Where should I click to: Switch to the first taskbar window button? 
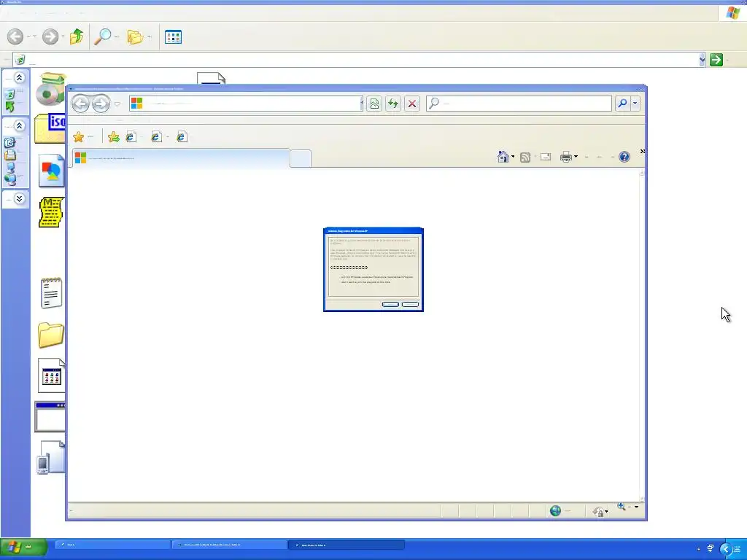tap(113, 545)
